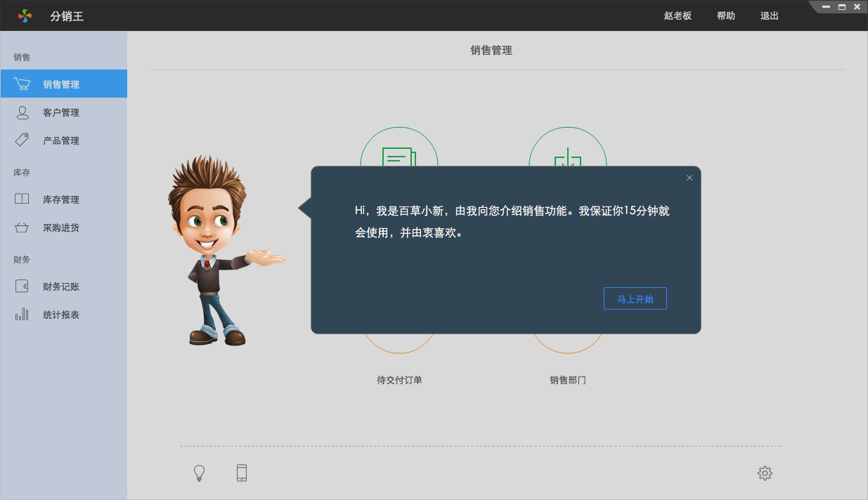The image size is (868, 500).
Task: Click the person icon for 客户管理
Action: point(22,112)
